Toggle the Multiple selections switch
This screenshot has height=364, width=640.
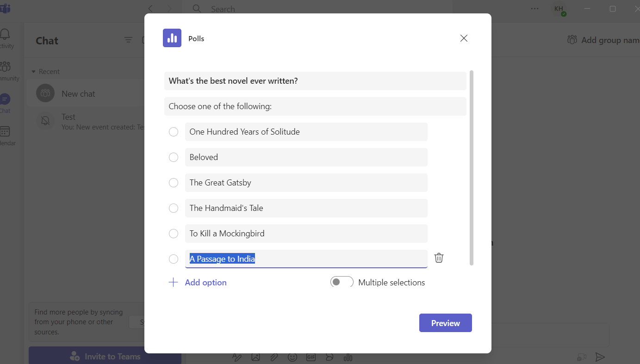[x=342, y=282]
